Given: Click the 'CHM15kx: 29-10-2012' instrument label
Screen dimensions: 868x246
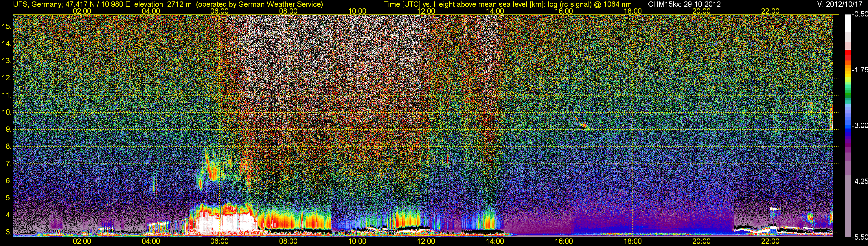Looking at the screenshot, I should point(684,4).
